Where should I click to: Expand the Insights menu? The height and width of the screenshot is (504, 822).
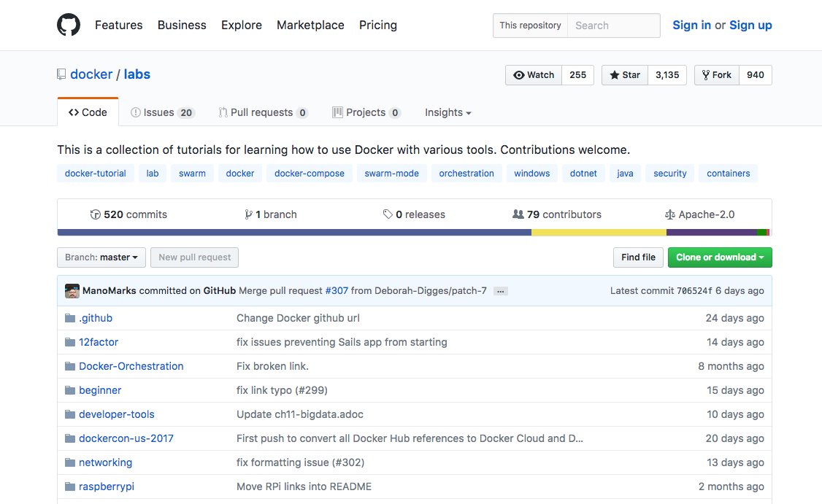pyautogui.click(x=448, y=112)
